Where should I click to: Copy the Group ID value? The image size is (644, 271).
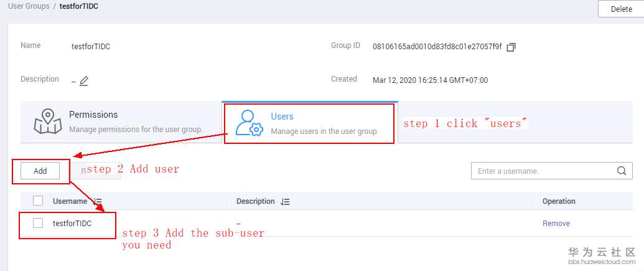click(x=511, y=47)
